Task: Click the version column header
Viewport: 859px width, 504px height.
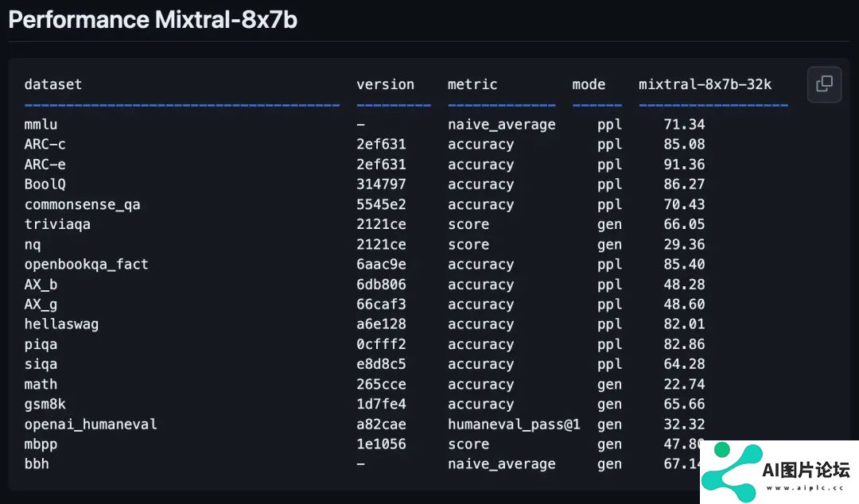Action: 385,84
